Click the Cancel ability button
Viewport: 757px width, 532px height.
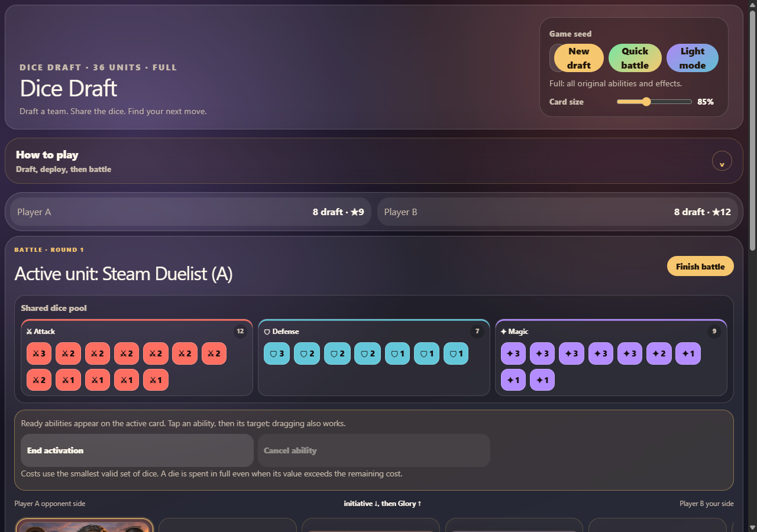(374, 450)
